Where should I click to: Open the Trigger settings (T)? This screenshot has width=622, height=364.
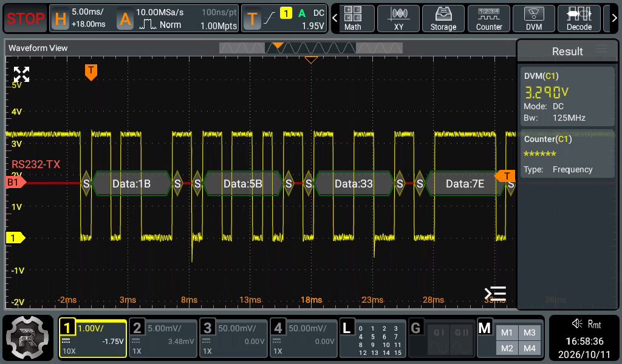(252, 19)
